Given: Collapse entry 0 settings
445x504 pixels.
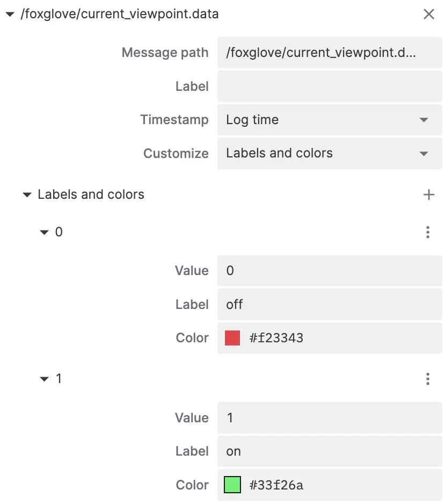Looking at the screenshot, I should click(45, 233).
